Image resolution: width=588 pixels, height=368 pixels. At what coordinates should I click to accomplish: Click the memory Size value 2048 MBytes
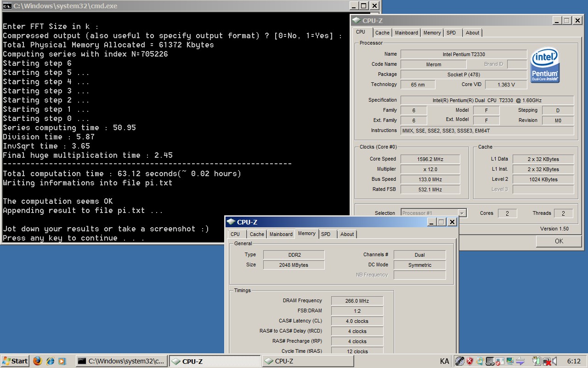[x=294, y=265]
